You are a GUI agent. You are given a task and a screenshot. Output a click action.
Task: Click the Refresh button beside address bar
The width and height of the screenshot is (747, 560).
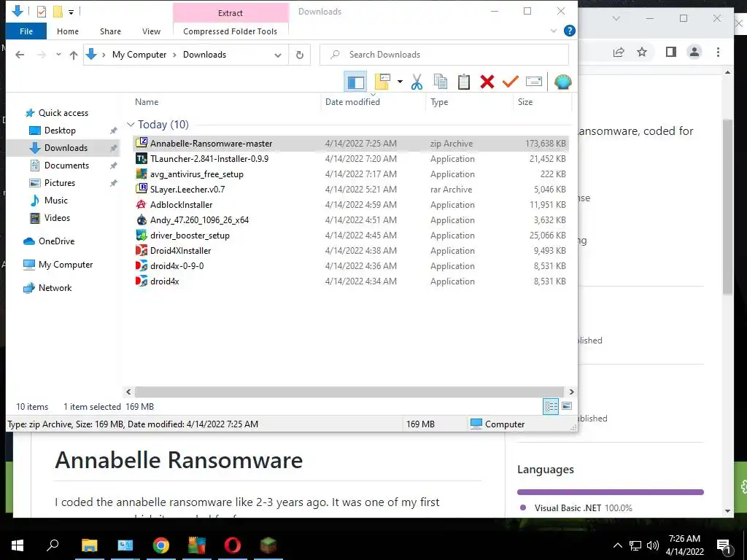300,55
